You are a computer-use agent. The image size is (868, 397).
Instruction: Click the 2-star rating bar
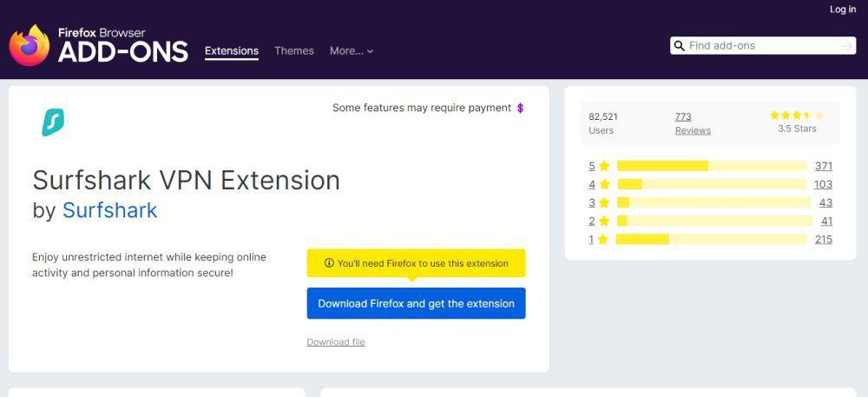[x=714, y=221]
